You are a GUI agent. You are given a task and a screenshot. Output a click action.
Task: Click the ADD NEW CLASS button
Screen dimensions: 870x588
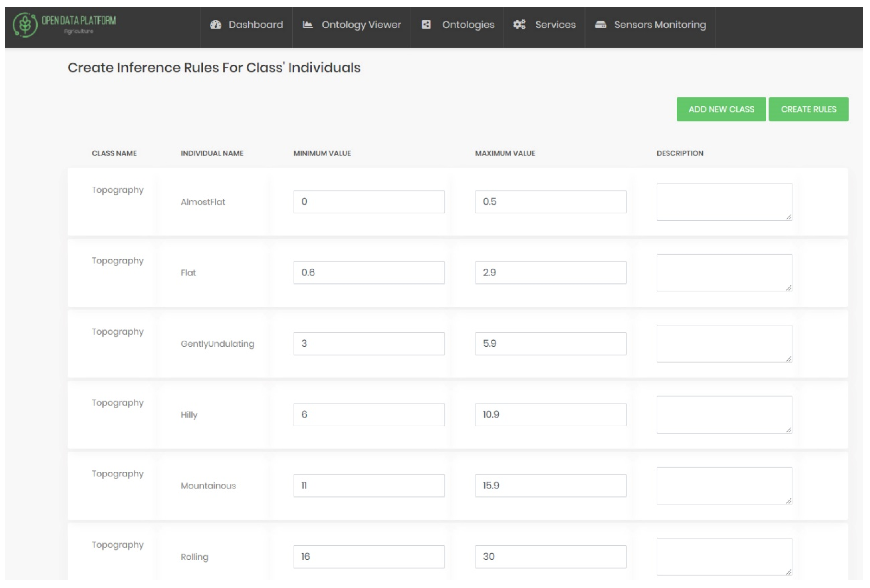pos(721,109)
